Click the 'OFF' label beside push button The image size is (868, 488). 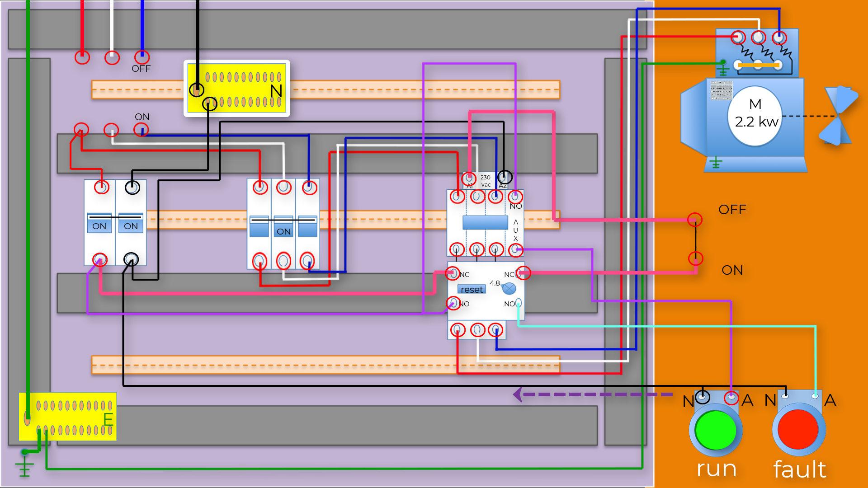[732, 210]
